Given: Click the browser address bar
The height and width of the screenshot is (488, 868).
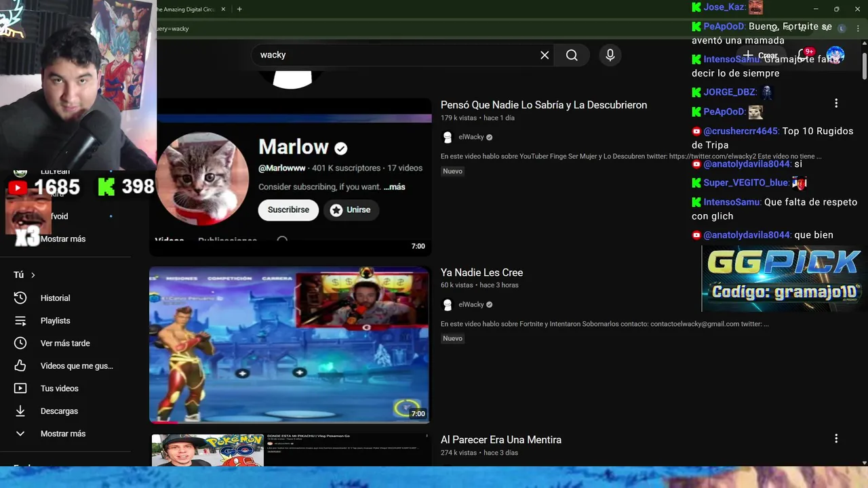Looking at the screenshot, I should 434,28.
